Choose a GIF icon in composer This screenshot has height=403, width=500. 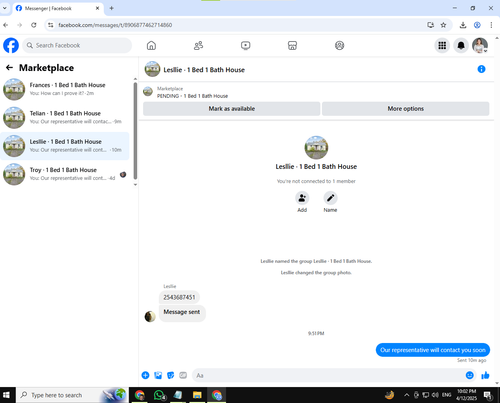(x=183, y=375)
